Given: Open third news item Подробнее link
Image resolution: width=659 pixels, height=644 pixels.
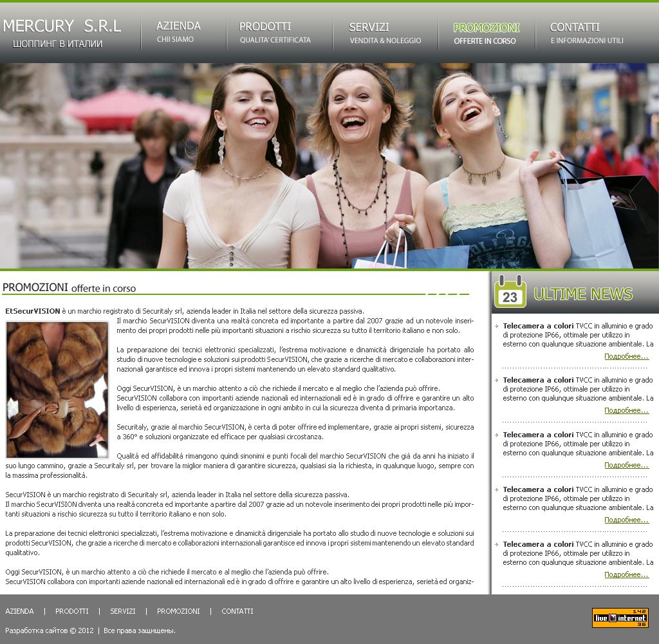Looking at the screenshot, I should (x=626, y=465).
